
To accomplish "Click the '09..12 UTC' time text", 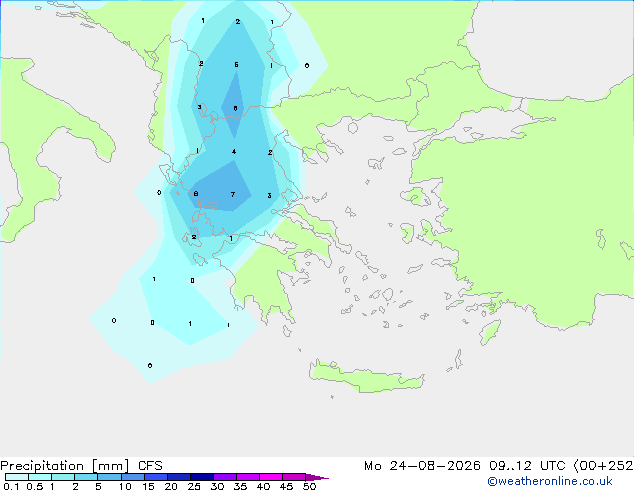I will click(527, 466).
